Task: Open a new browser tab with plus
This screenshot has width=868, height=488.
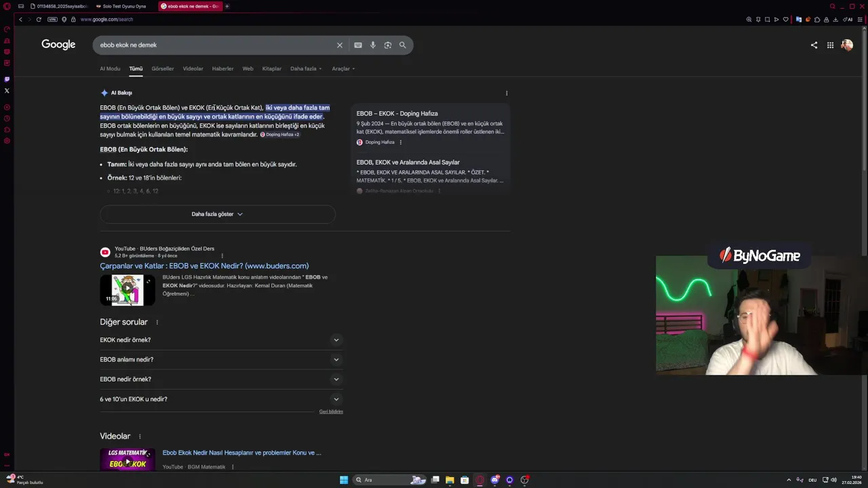Action: click(x=227, y=6)
